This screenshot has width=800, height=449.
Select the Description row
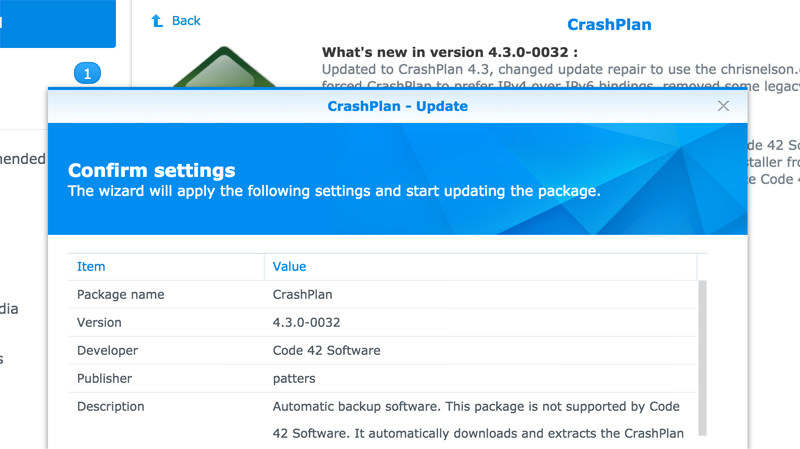tap(382, 421)
